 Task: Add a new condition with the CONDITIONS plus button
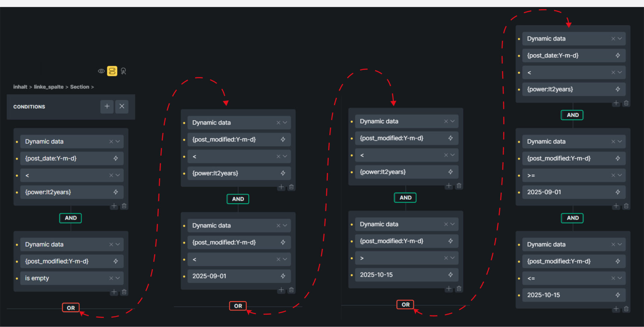(x=107, y=107)
